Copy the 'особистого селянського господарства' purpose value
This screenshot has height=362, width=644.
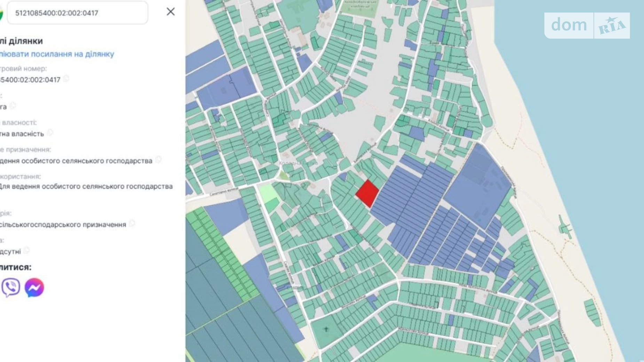coord(158,160)
